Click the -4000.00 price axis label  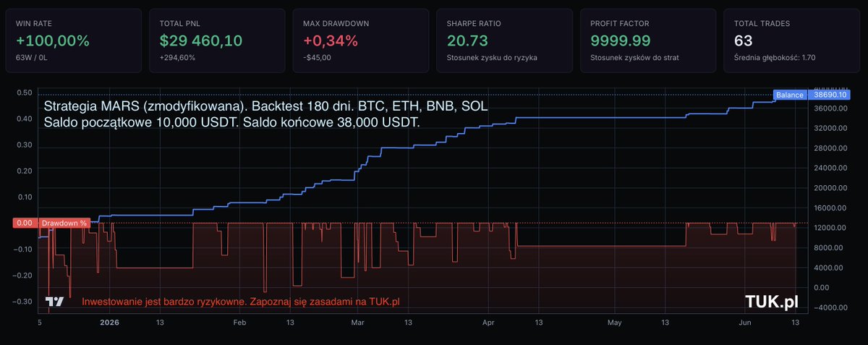tap(830, 307)
